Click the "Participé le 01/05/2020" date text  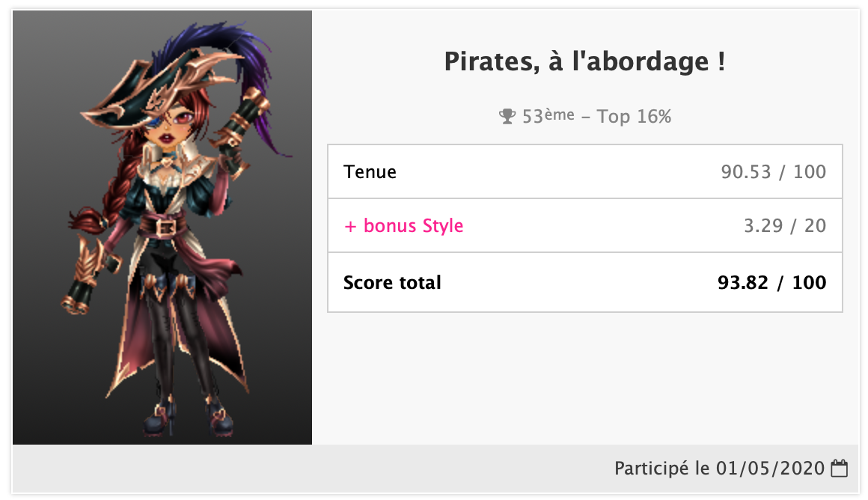pos(719,469)
